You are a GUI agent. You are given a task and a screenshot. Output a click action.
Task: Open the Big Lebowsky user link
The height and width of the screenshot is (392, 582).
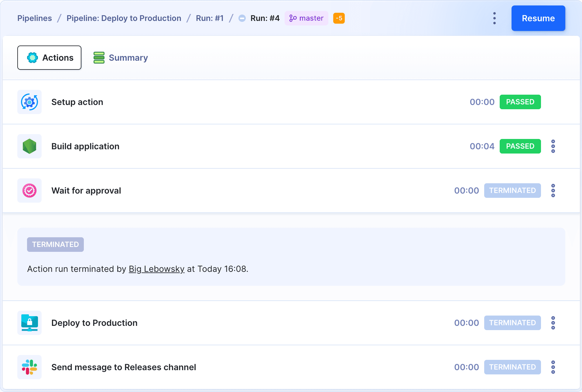(x=156, y=269)
